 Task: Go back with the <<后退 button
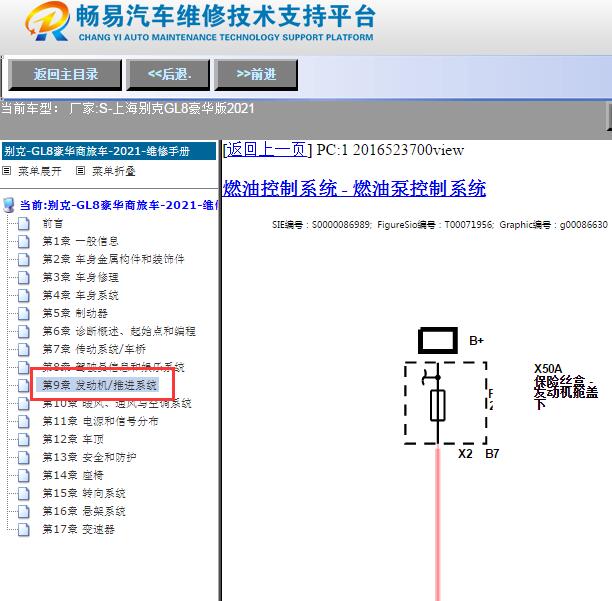[x=169, y=74]
